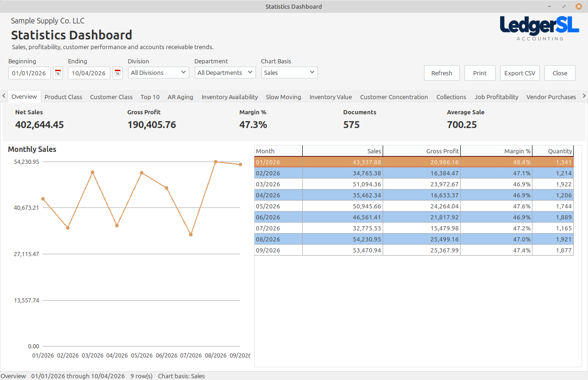
Task: Sort by the Sales column header
Action: (x=343, y=151)
